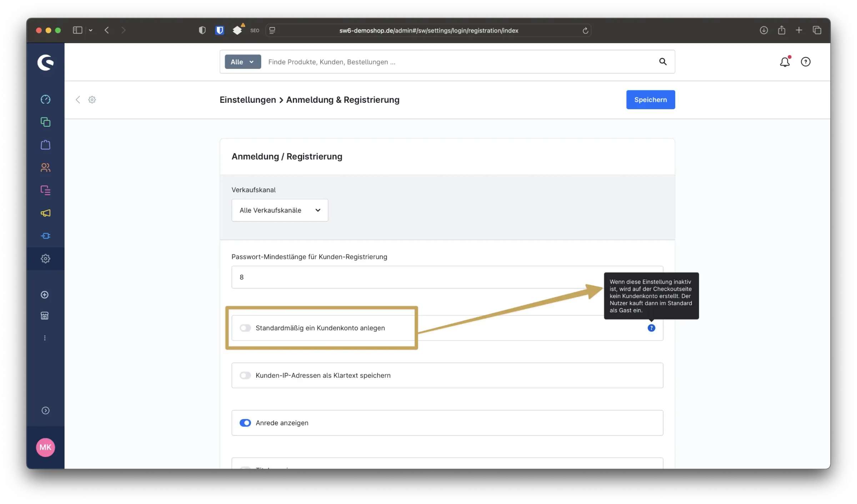Toggle 'Kunden-IP-Adressen als Klartext speichern'
The height and width of the screenshot is (504, 857).
pyautogui.click(x=245, y=376)
